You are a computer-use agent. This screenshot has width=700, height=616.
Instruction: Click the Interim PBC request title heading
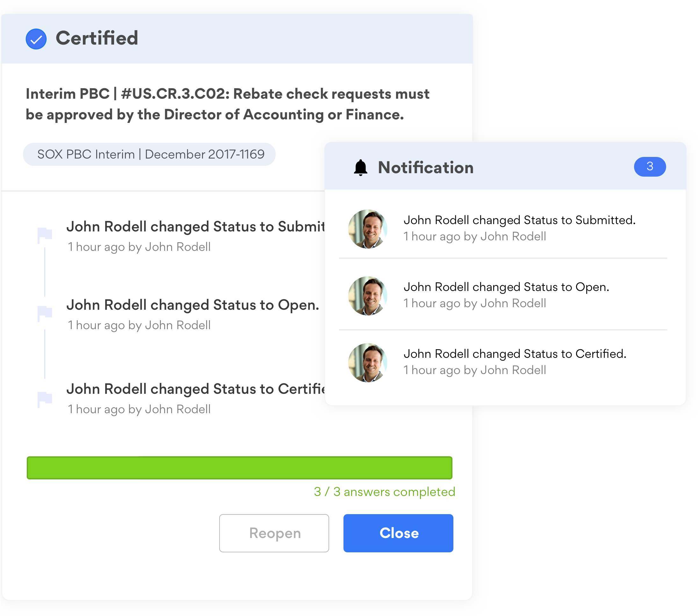[x=227, y=104]
